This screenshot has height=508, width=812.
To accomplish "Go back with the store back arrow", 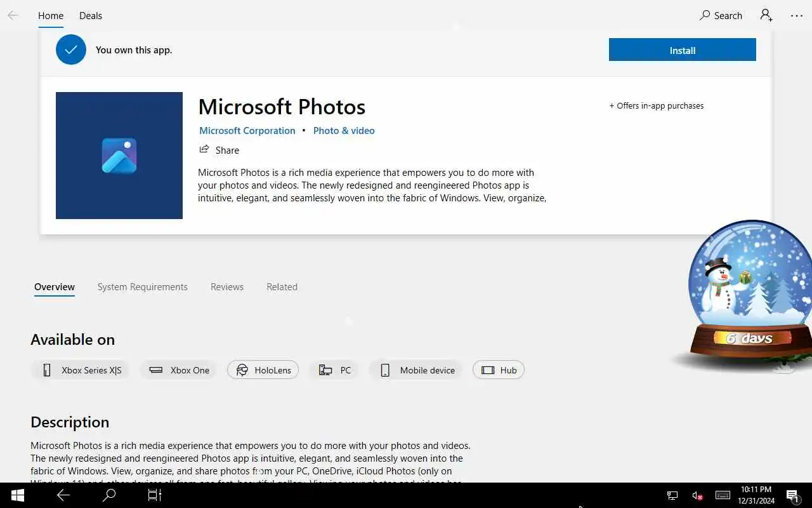I will click(13, 15).
